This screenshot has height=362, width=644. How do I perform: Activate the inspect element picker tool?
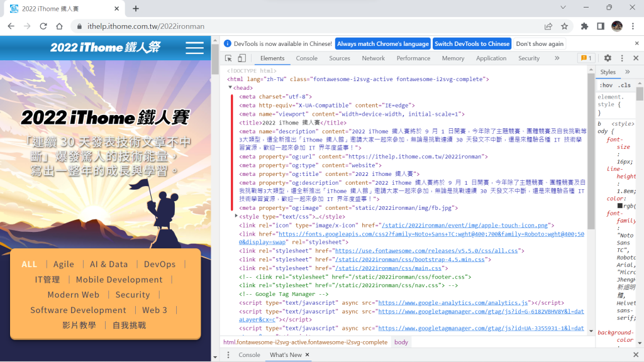click(x=228, y=58)
